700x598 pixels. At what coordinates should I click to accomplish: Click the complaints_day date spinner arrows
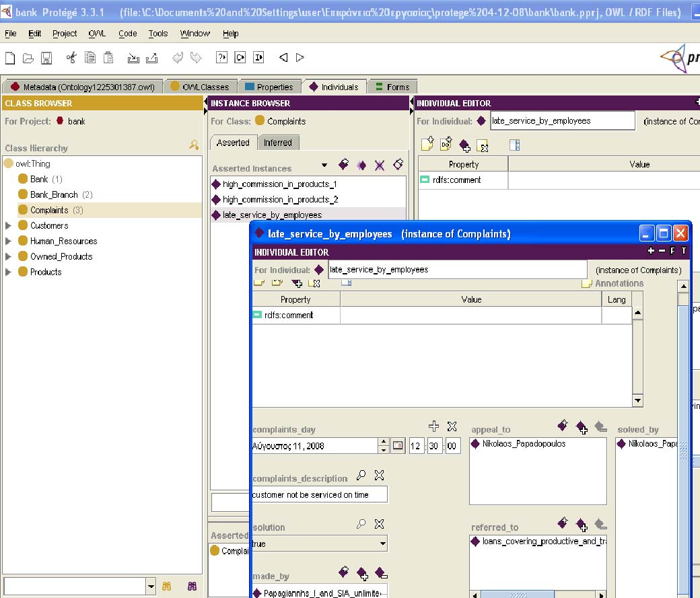pos(384,445)
